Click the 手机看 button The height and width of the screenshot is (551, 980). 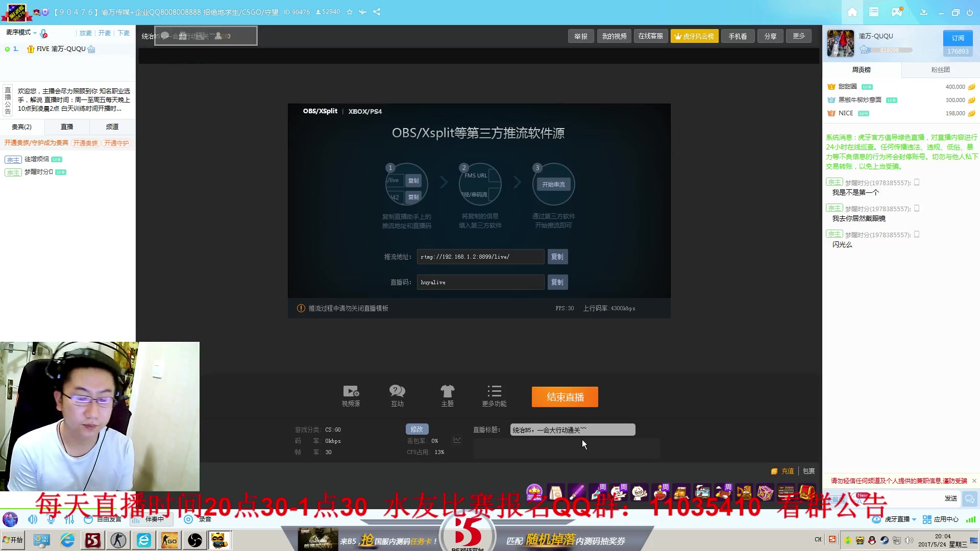(738, 36)
